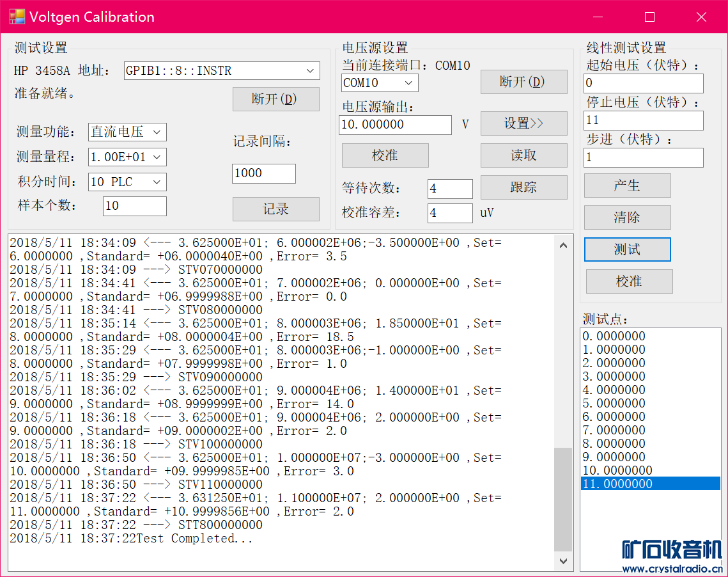Focus the 电压源输出 voltage field
728x577 pixels.
(395, 125)
